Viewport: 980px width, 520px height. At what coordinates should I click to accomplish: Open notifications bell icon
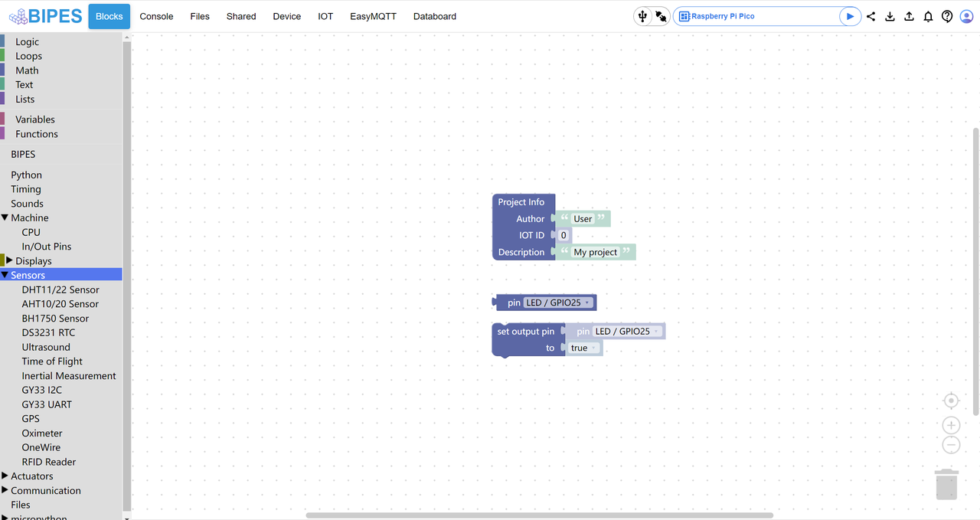click(928, 16)
